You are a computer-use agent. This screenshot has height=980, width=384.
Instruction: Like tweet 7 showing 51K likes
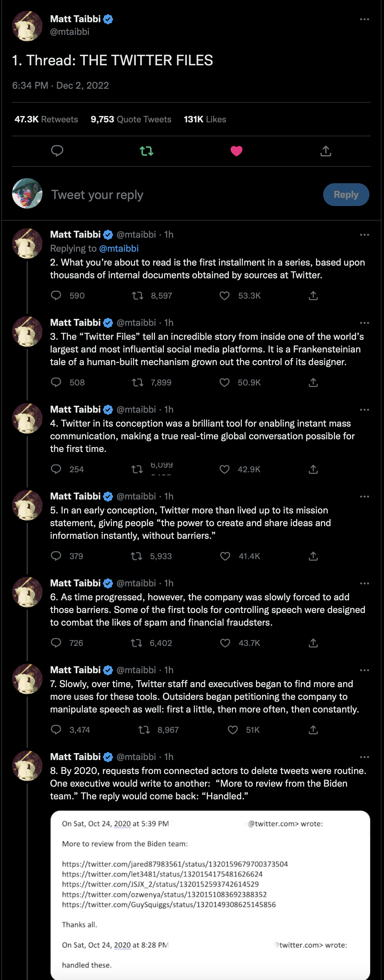233,730
